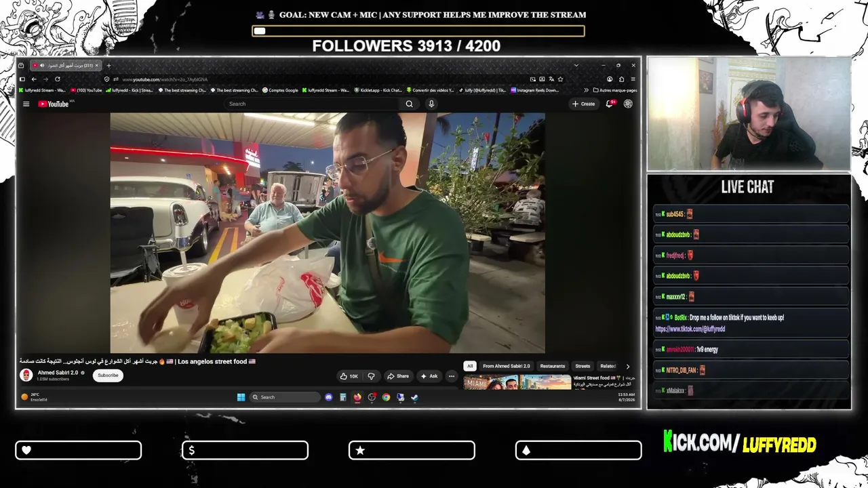Open Google Chrome from the taskbar

386,397
